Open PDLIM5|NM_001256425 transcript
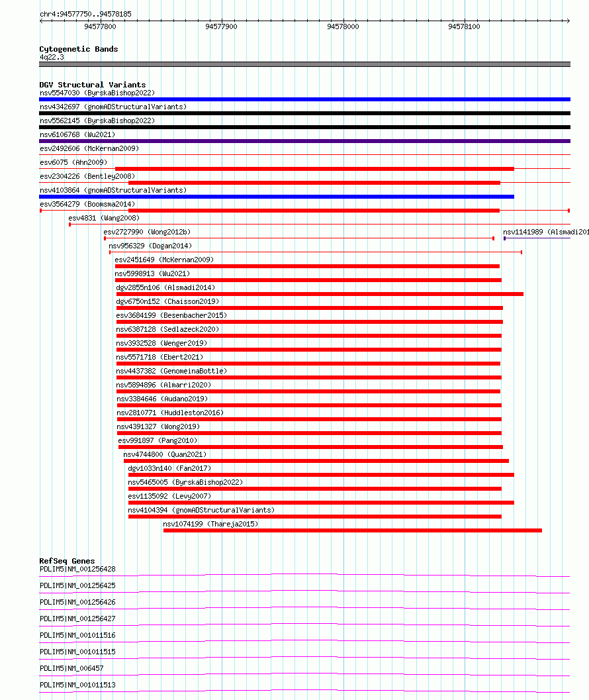 coord(77,585)
